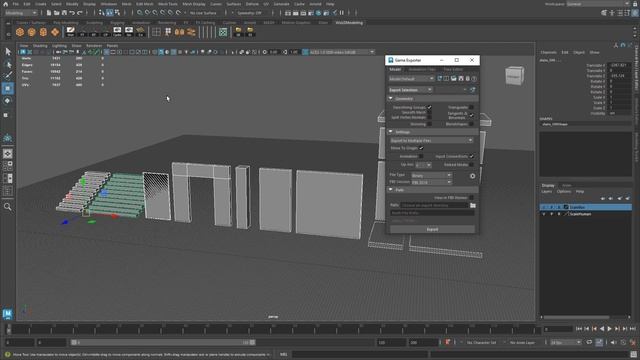Click the Maya home icon in the menu bar
This screenshot has height=360, width=640.
click(5, 4)
